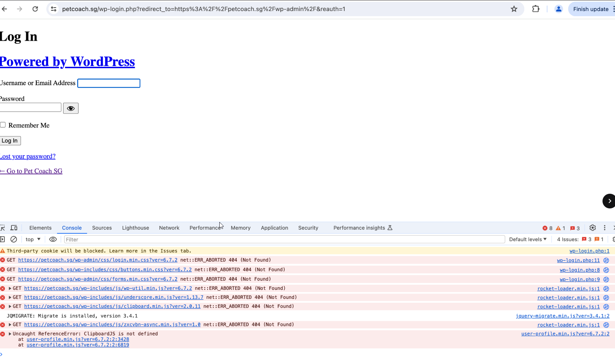
Task: Focus the Username or Email Address field
Action: point(109,83)
